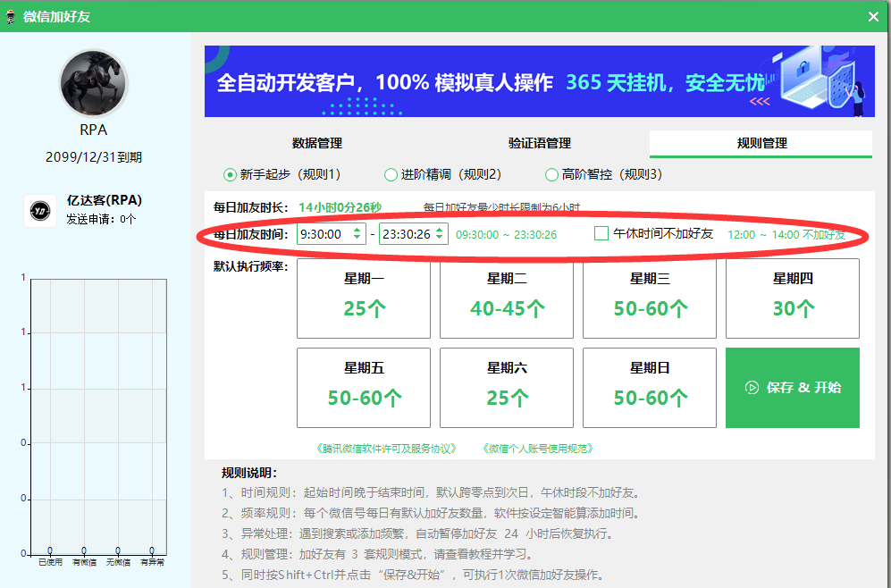Open the 星期六 25个 frequency card
This screenshot has width=891, height=588.
[x=507, y=388]
